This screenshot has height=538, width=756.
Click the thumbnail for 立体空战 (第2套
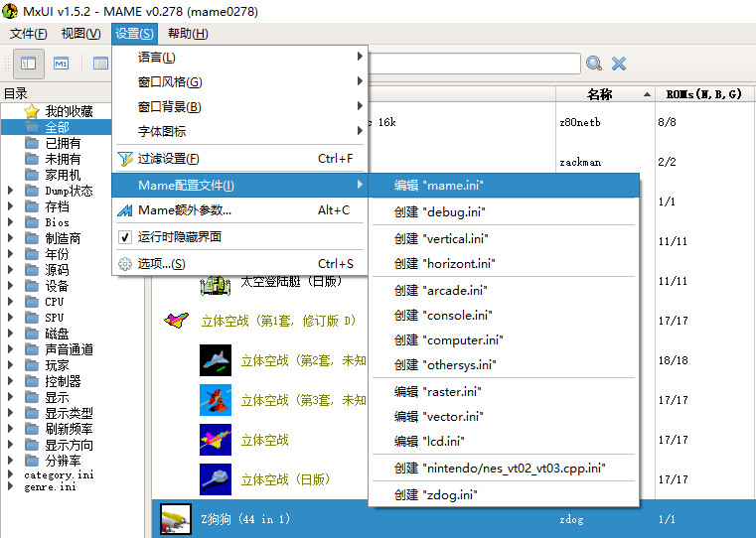click(216, 360)
